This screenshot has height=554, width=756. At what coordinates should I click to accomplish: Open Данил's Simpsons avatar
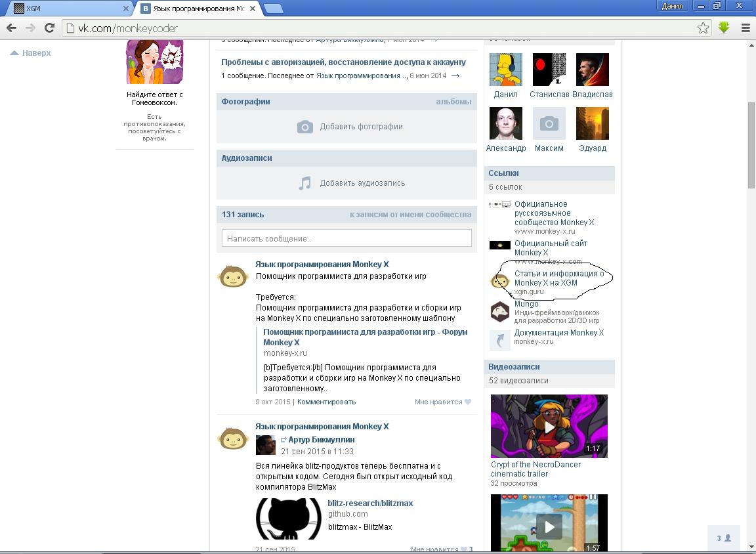click(x=506, y=70)
